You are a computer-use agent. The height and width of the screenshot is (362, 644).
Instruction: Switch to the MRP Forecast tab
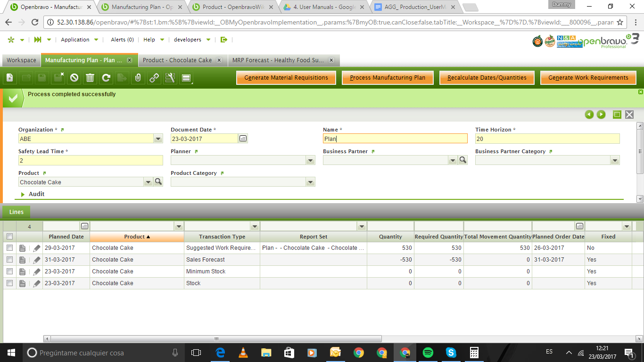tap(278, 60)
